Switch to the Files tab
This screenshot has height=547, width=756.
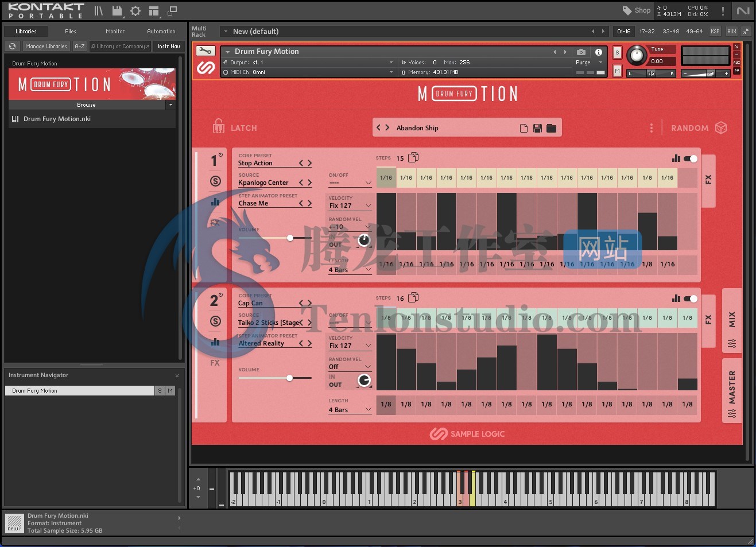coord(71,32)
